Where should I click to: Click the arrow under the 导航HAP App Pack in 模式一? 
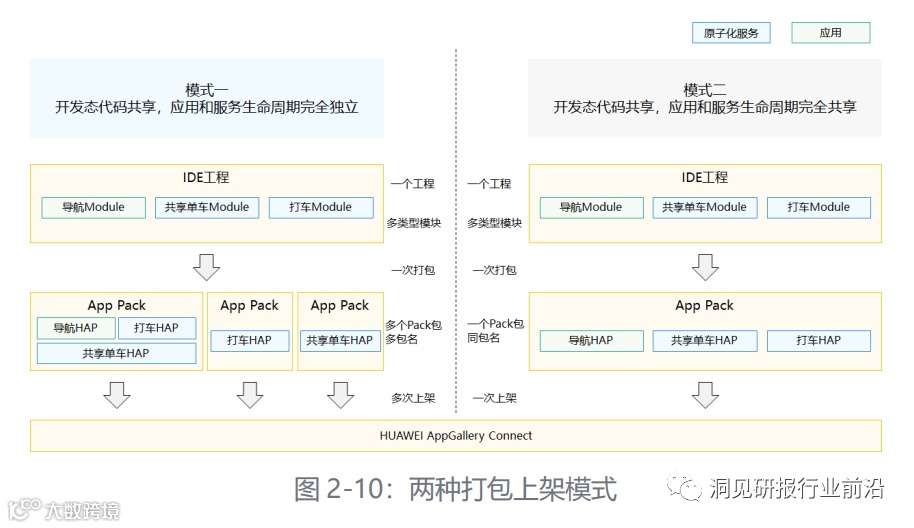[x=117, y=395]
